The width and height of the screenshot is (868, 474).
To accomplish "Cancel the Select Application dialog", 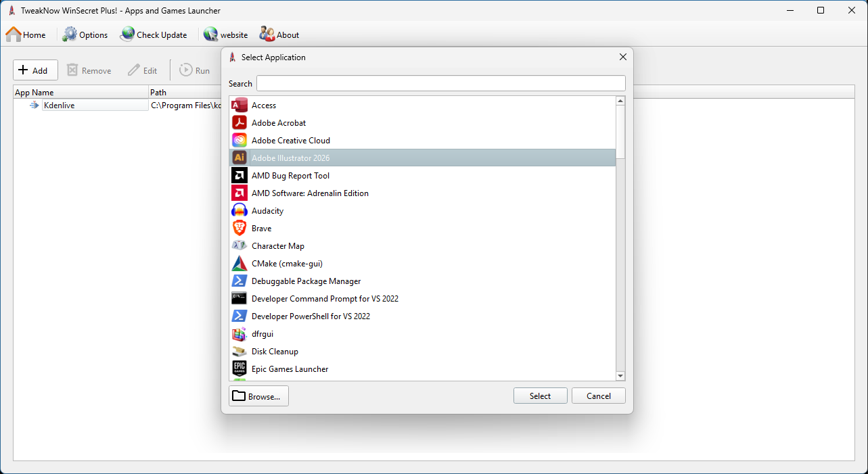I will pyautogui.click(x=598, y=396).
